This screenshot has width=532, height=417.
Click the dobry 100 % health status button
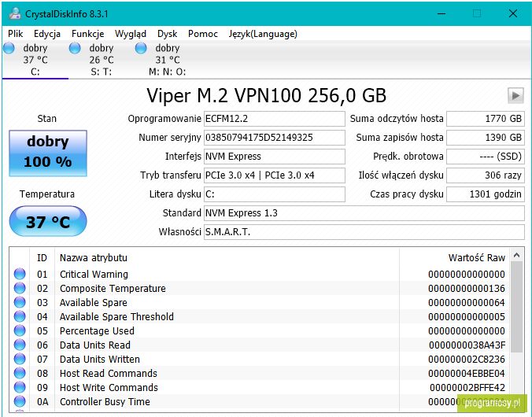[x=48, y=153]
